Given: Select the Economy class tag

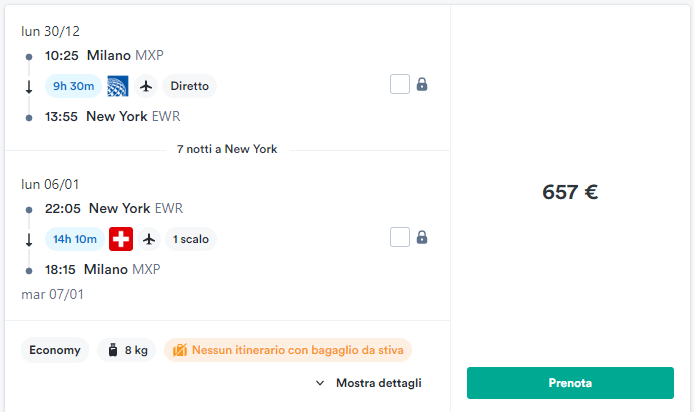Looking at the screenshot, I should [x=55, y=350].
